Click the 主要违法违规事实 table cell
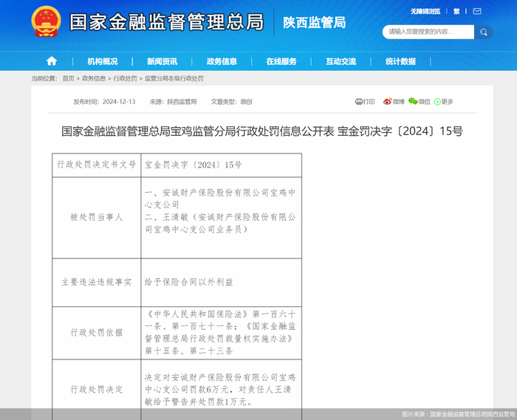 [x=97, y=282]
